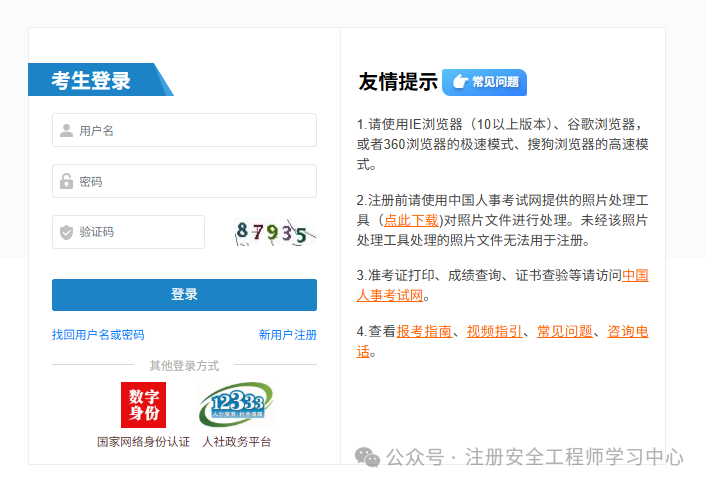Click the 数字身份 red logo icon

143,405
